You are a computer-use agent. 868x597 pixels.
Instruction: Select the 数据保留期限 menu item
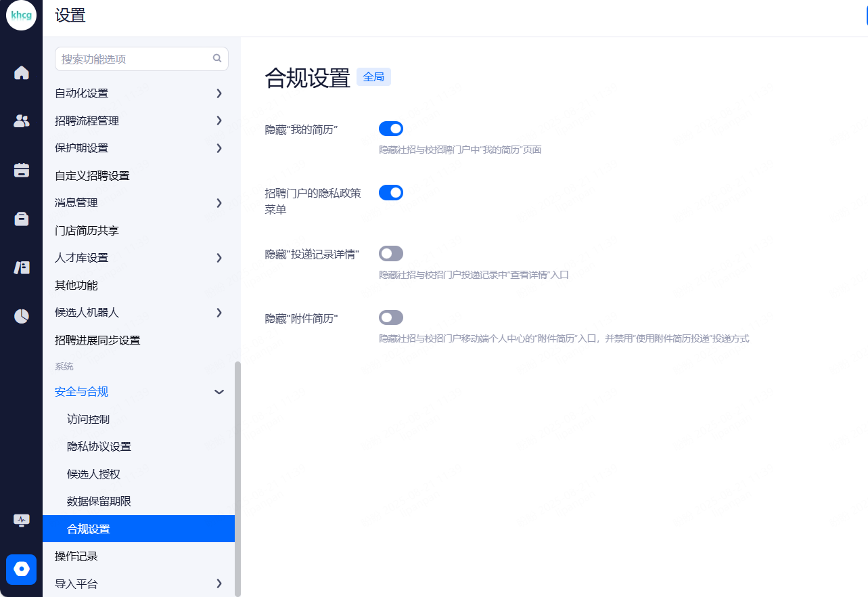99,502
